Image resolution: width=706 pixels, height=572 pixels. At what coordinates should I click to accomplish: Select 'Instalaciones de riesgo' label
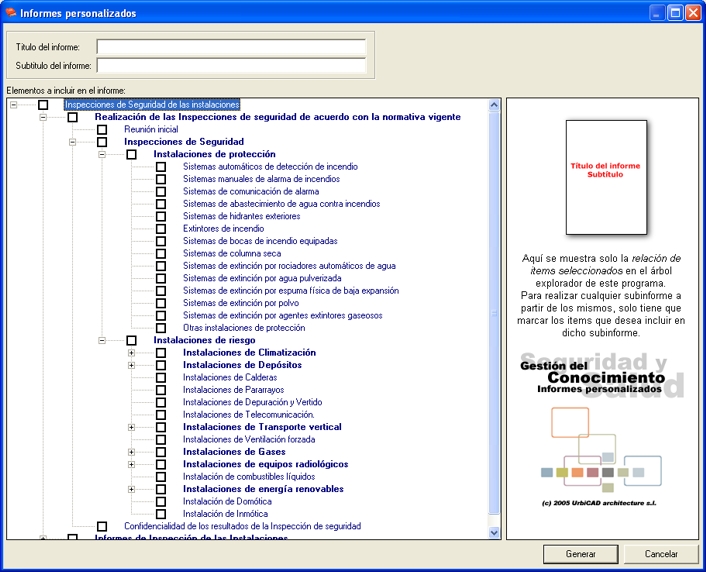[x=204, y=340]
